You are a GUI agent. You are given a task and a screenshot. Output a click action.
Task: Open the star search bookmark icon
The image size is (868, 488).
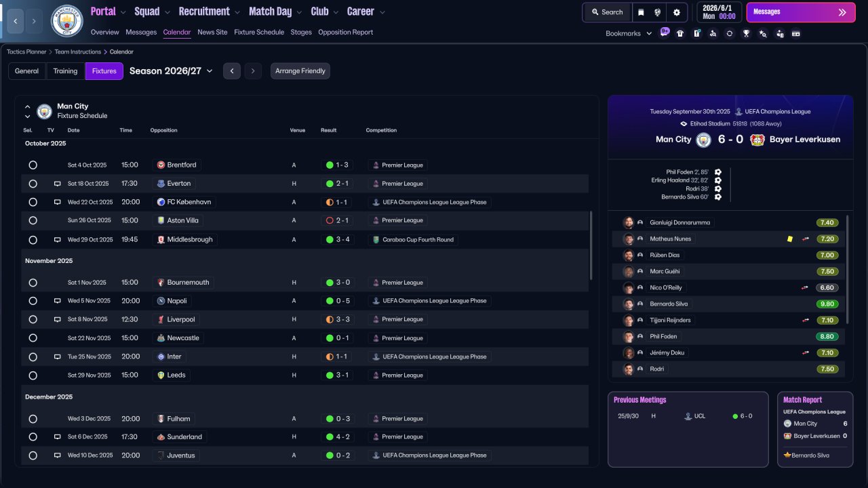tap(763, 33)
